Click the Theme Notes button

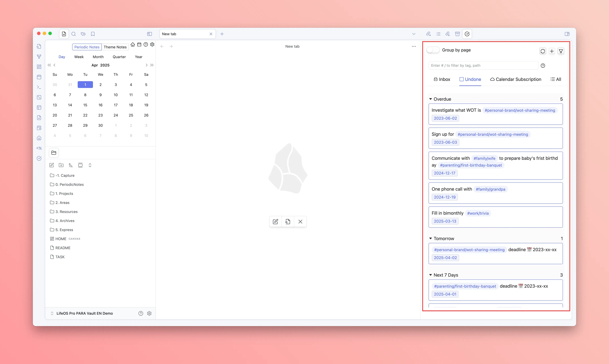tap(115, 47)
